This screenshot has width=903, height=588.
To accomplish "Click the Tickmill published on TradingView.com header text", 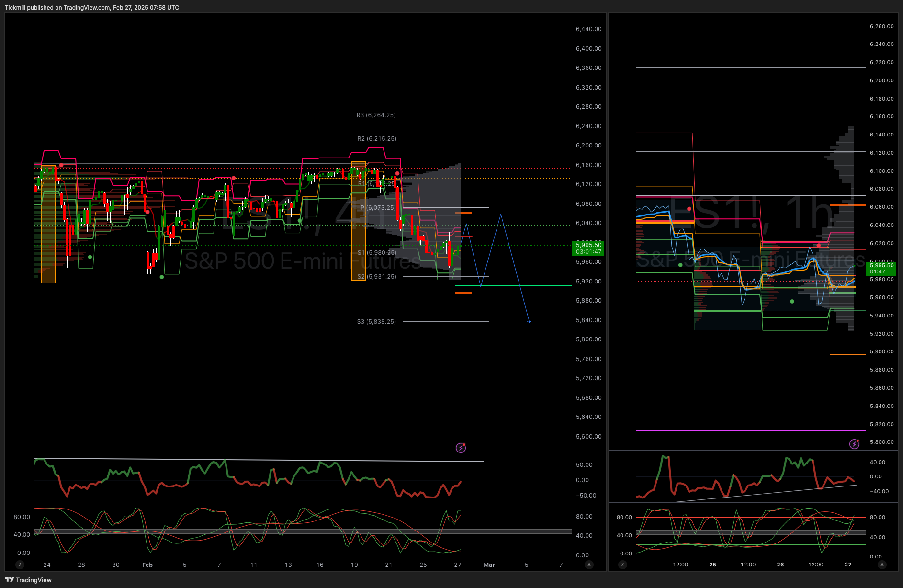I will click(x=92, y=8).
